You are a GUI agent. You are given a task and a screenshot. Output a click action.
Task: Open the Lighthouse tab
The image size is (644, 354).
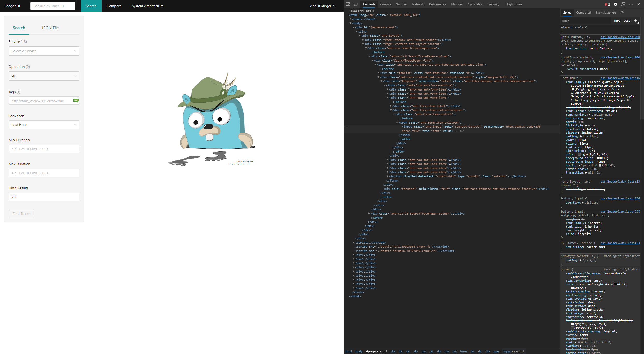click(514, 4)
